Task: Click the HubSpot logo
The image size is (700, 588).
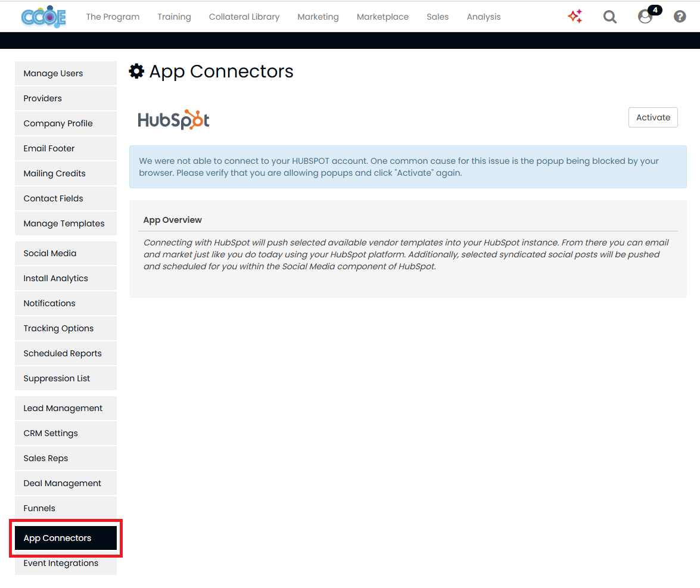Action: pos(174,120)
